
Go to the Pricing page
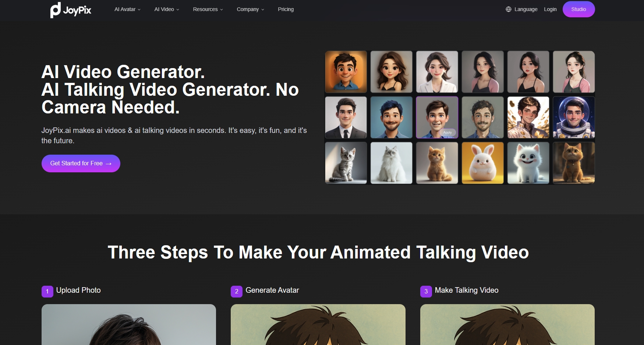(286, 9)
